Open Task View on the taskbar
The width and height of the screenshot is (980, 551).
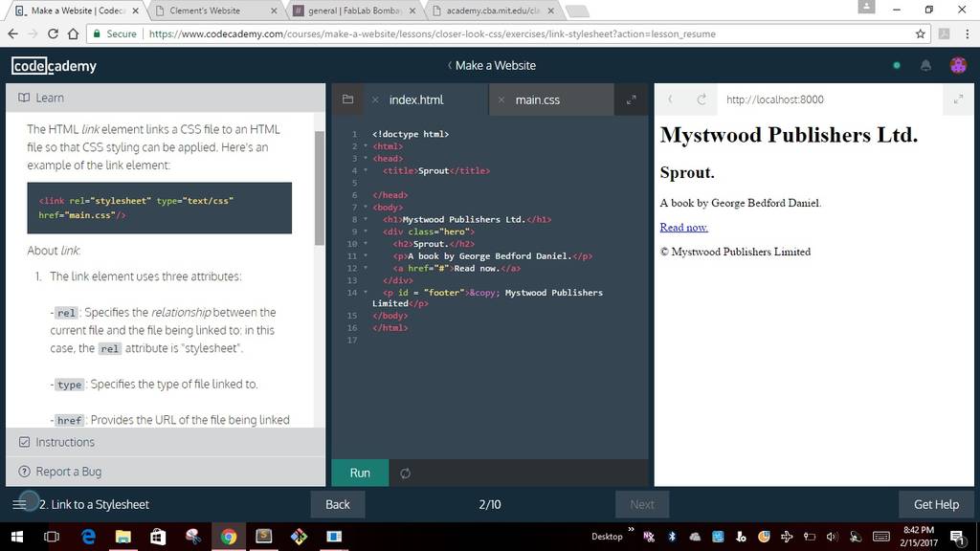coord(52,536)
